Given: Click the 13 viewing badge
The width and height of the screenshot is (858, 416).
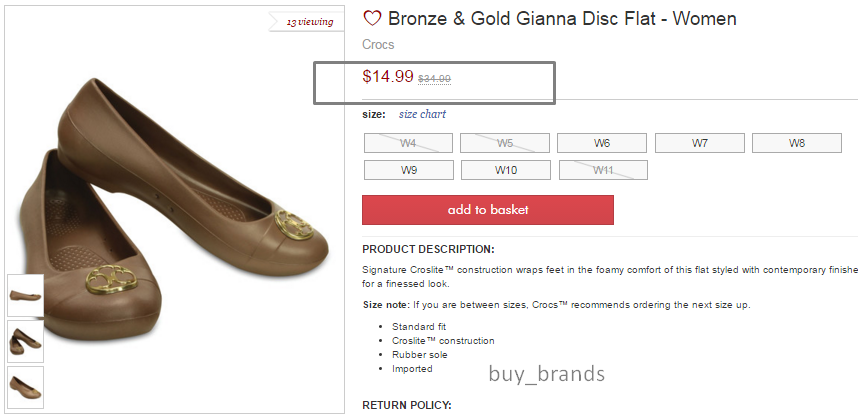Looking at the screenshot, I should (x=309, y=22).
